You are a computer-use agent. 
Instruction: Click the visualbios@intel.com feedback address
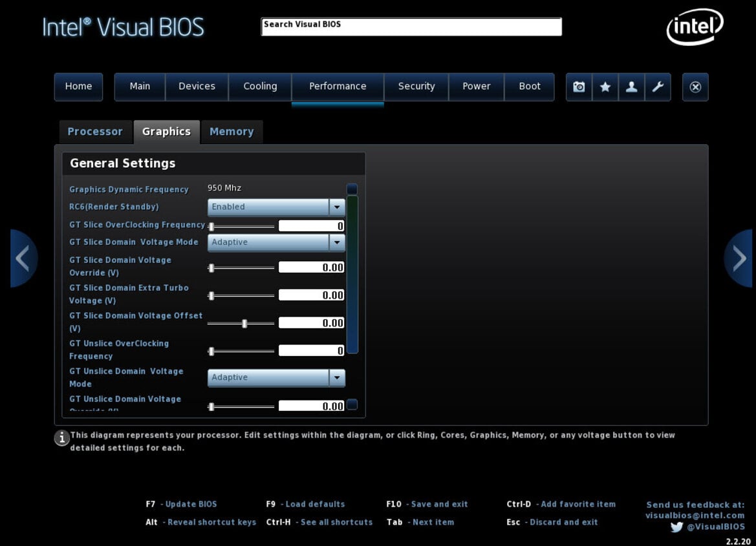pyautogui.click(x=695, y=516)
